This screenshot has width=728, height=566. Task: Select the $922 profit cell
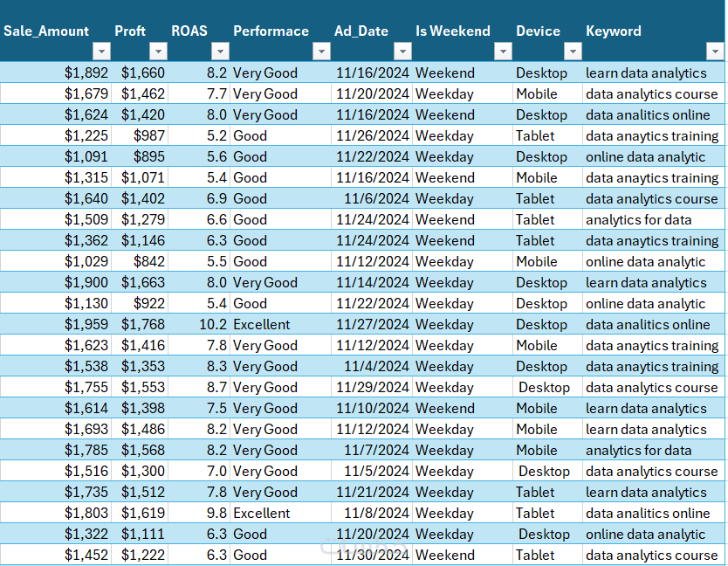(140, 303)
